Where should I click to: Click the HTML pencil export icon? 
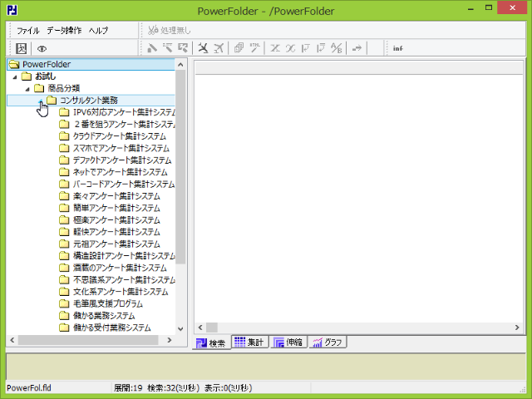click(255, 48)
